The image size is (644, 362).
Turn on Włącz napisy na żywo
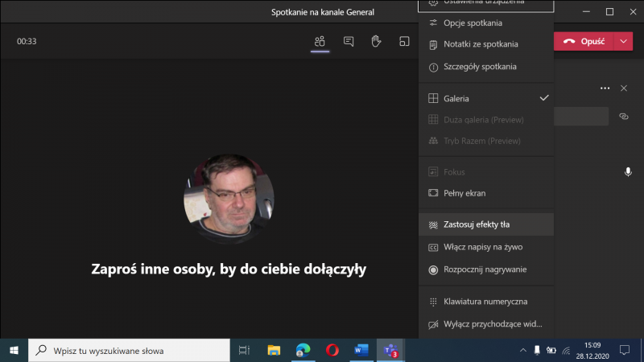(x=486, y=247)
